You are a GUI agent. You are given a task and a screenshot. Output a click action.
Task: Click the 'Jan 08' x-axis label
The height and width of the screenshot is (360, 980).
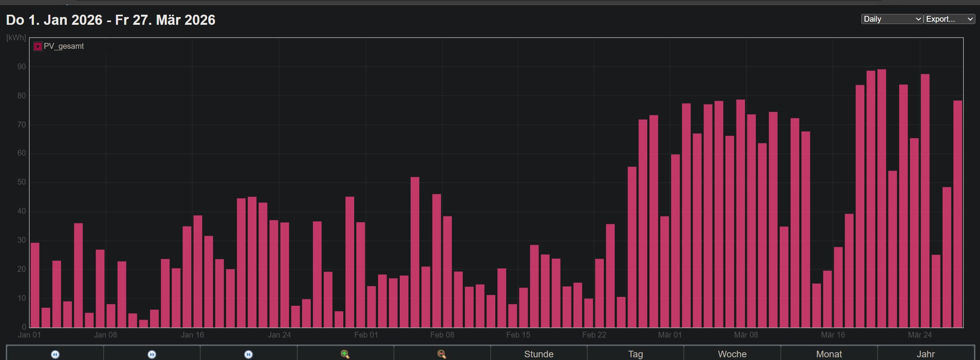(x=105, y=335)
